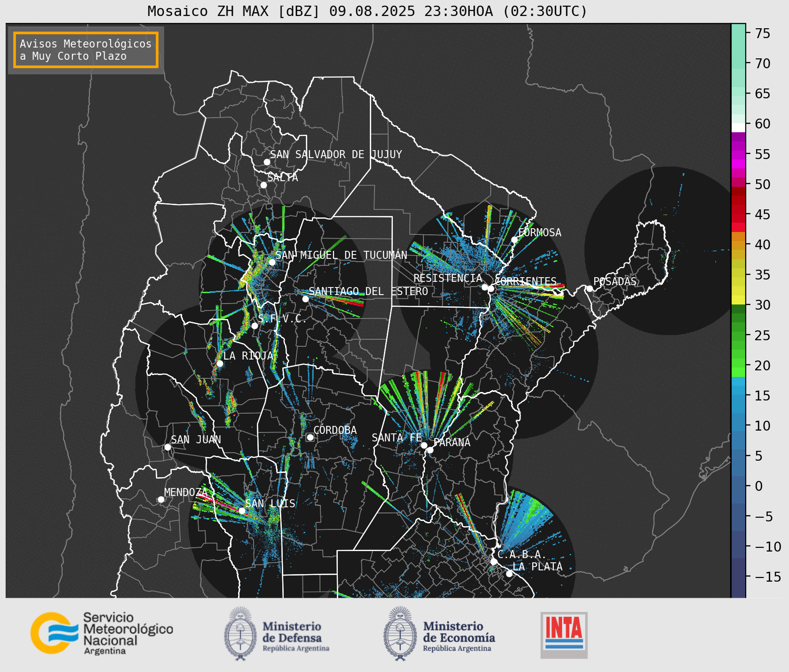The image size is (789, 672).
Task: Click the CÓRDOBA label text
Action: pos(335,430)
